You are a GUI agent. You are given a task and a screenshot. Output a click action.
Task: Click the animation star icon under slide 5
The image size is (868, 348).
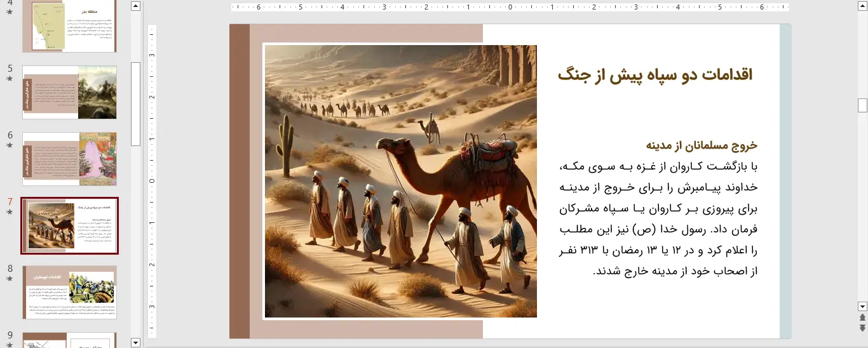tap(10, 79)
